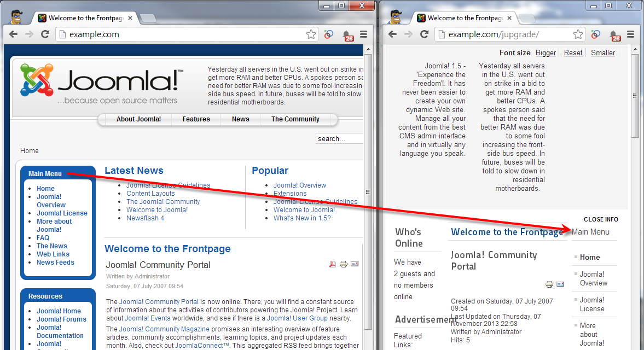Open new tab in left browser window
This screenshot has width=644, height=350.
pyautogui.click(x=148, y=18)
